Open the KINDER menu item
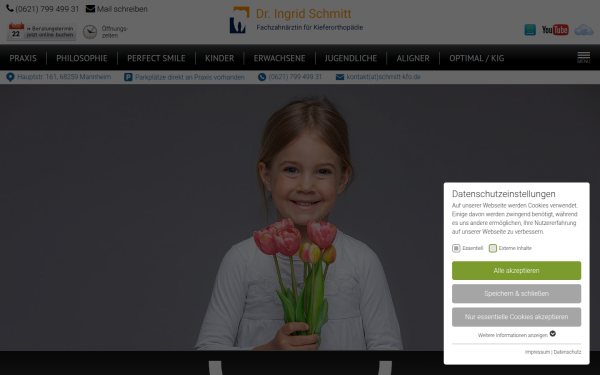 (x=220, y=58)
